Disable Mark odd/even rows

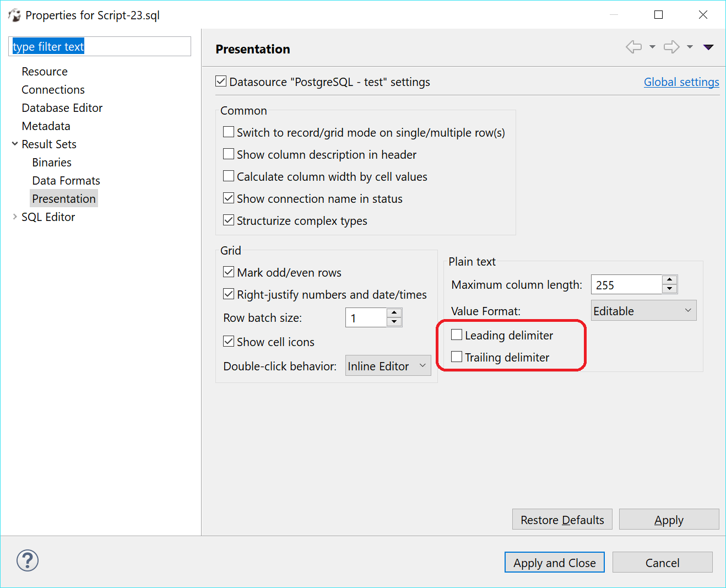point(228,271)
